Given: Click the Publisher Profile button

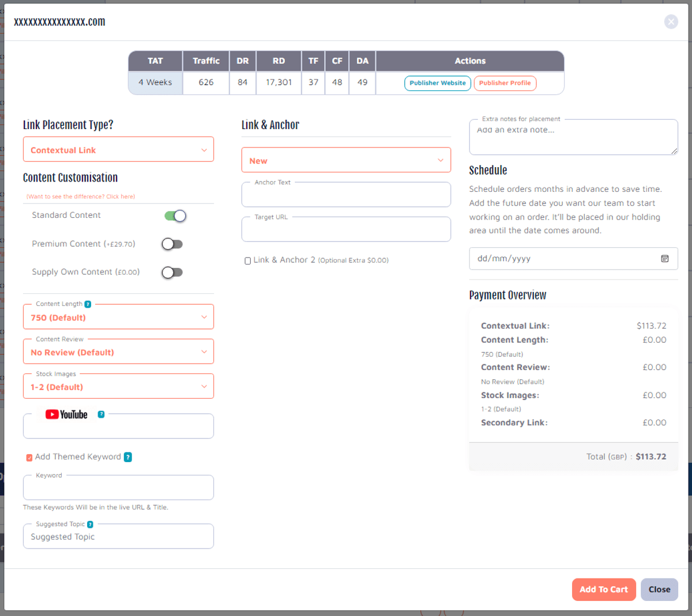Looking at the screenshot, I should click(x=505, y=83).
